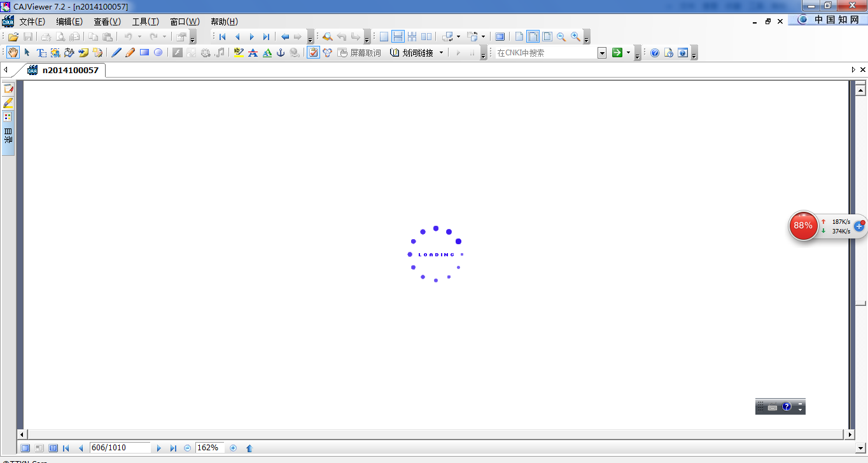This screenshot has width=868, height=463.
Task: Click the 在CNKI中搜索 search field
Action: (x=546, y=53)
